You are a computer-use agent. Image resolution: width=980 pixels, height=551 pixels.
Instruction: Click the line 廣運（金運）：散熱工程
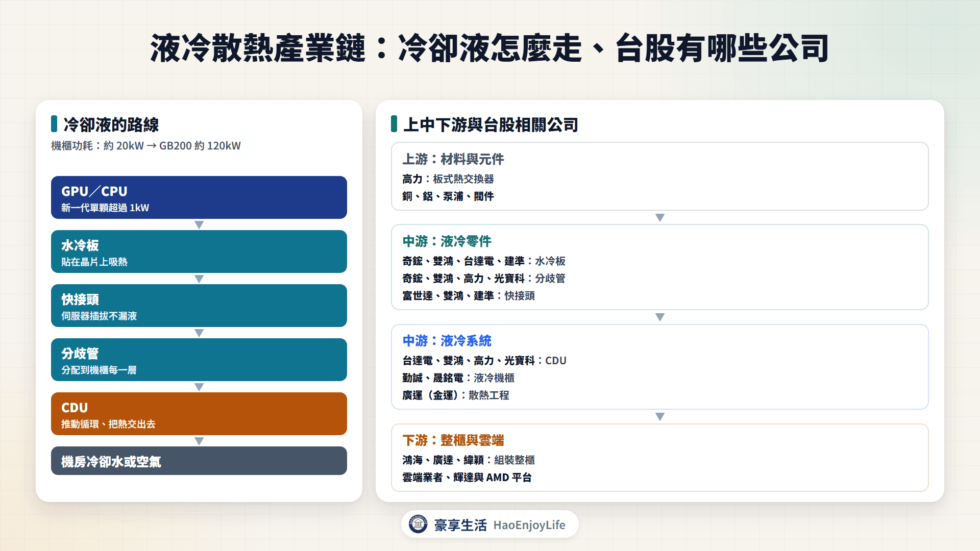456,395
